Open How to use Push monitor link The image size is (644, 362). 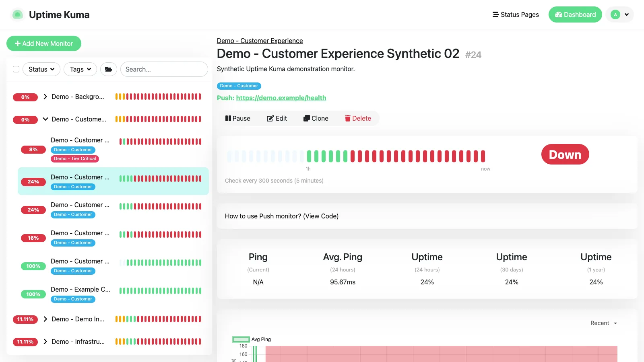pos(282,216)
